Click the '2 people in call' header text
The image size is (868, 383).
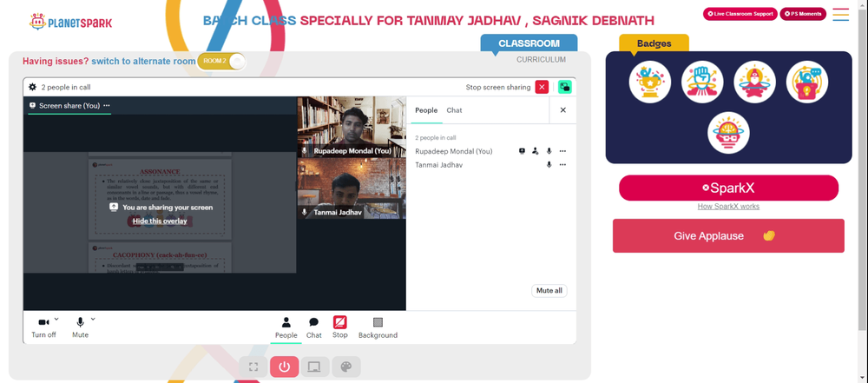point(66,87)
